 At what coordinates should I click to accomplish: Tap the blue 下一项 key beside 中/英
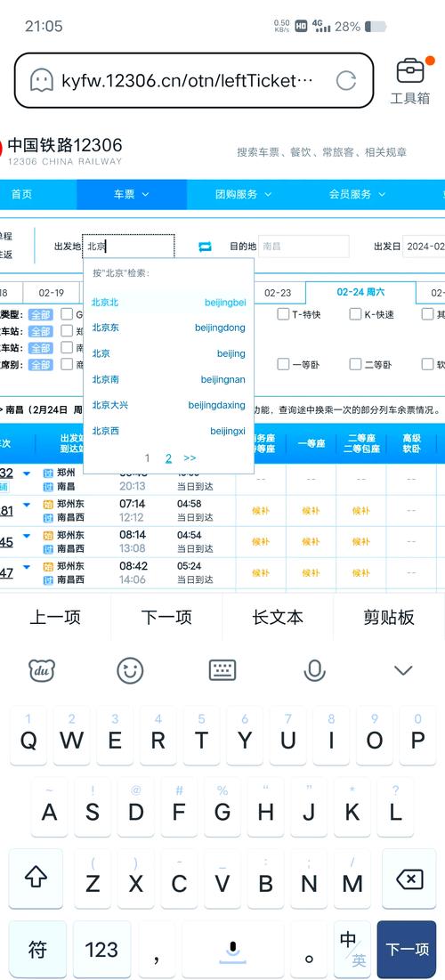(407, 950)
